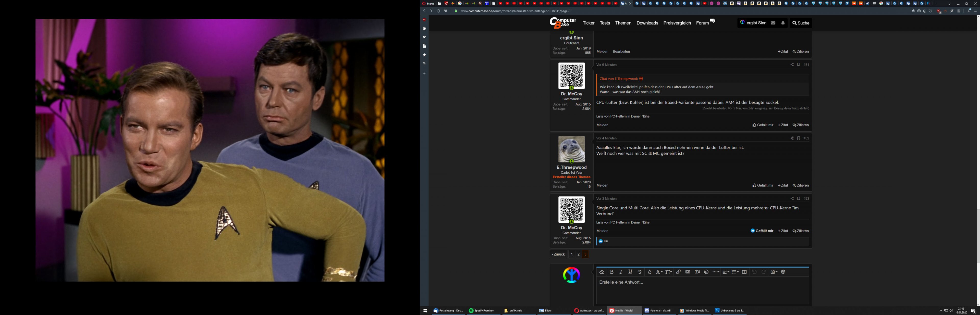Image resolution: width=980 pixels, height=315 pixels.
Task: Open uBlock Origin icon in side panel
Action: (x=424, y=20)
